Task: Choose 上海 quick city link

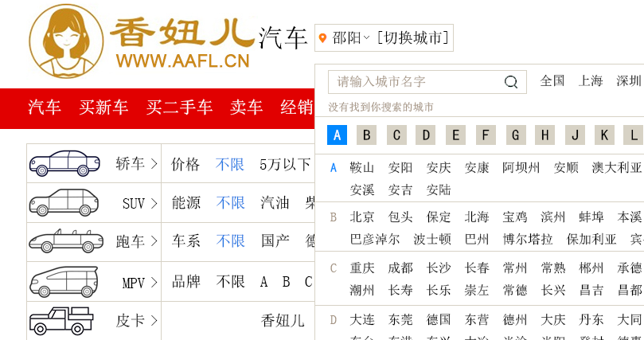Action: click(591, 81)
